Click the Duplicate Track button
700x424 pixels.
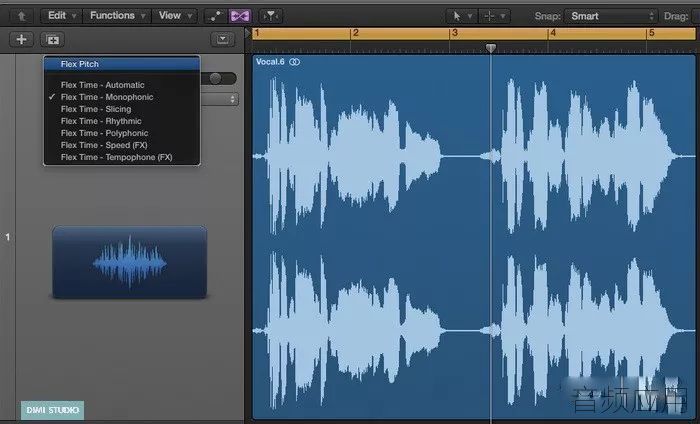[53, 40]
